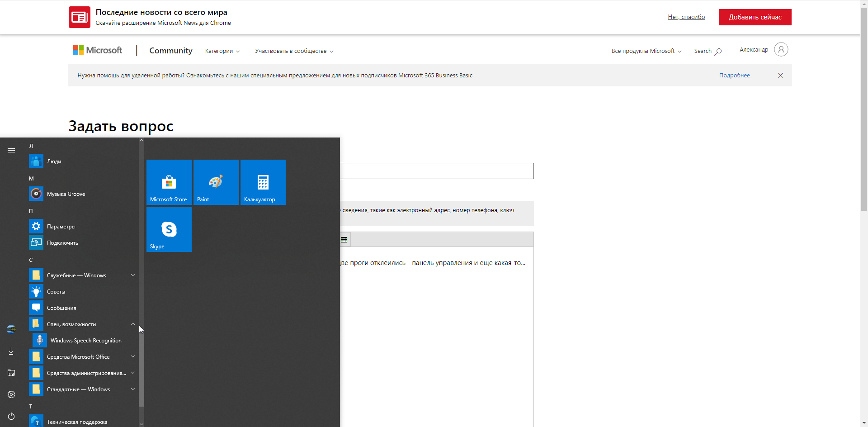868x427 pixels.
Task: Click the letter С group header
Action: point(31,260)
